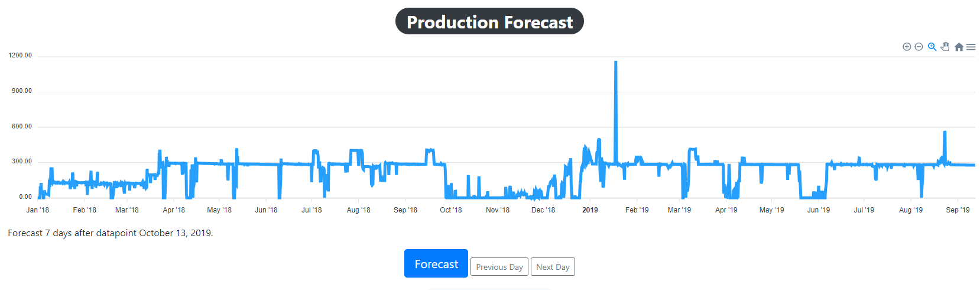980x290 pixels.
Task: Click the Oct '18 x-axis label
Action: point(451,210)
